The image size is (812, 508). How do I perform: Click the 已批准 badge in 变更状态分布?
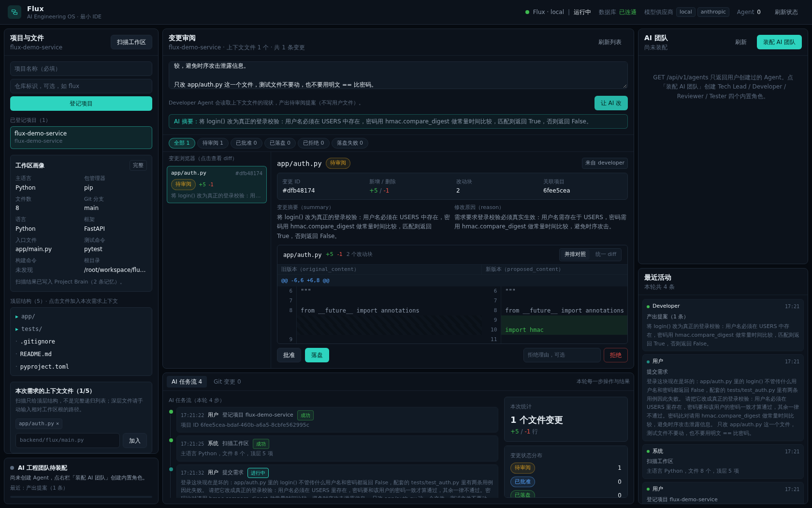click(x=522, y=482)
